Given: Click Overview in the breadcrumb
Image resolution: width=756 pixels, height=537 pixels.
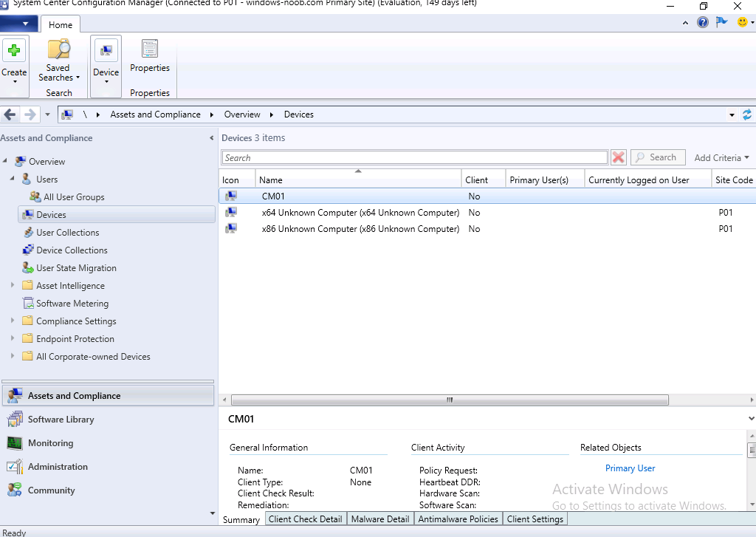Looking at the screenshot, I should click(242, 114).
